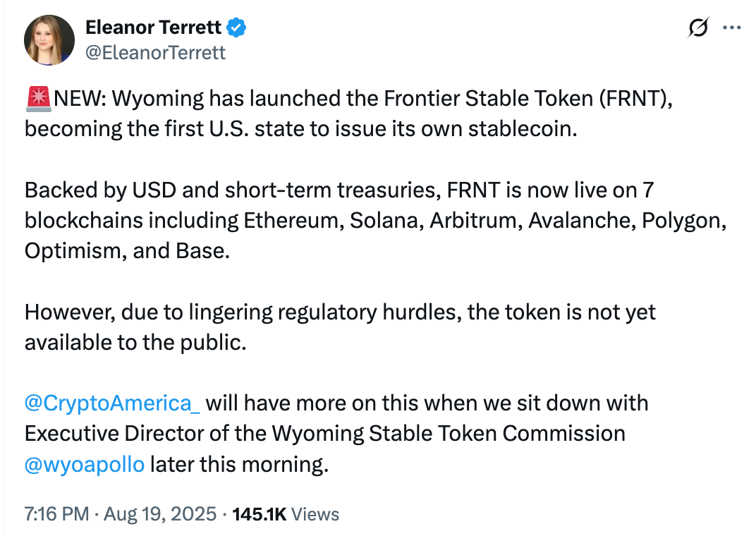Screen dimensions: 756x536
Task: Click the Aug 19, 2025 date
Action: click(x=160, y=514)
